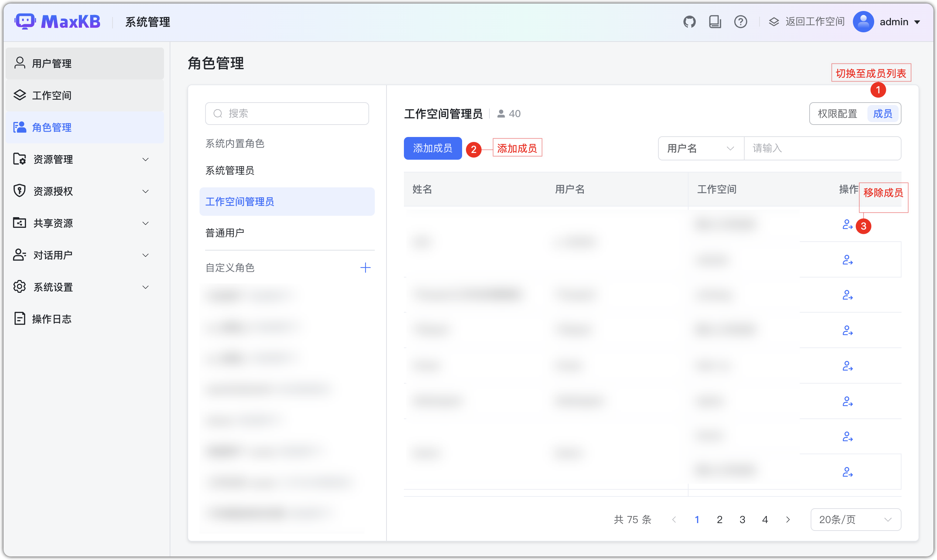Open the 用户名 filter dropdown

point(700,148)
